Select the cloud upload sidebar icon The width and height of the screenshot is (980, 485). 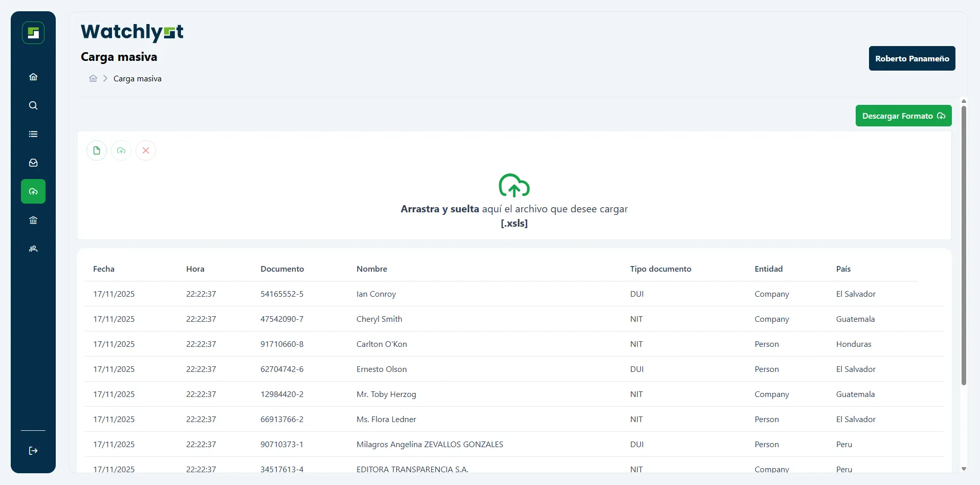[x=33, y=191]
